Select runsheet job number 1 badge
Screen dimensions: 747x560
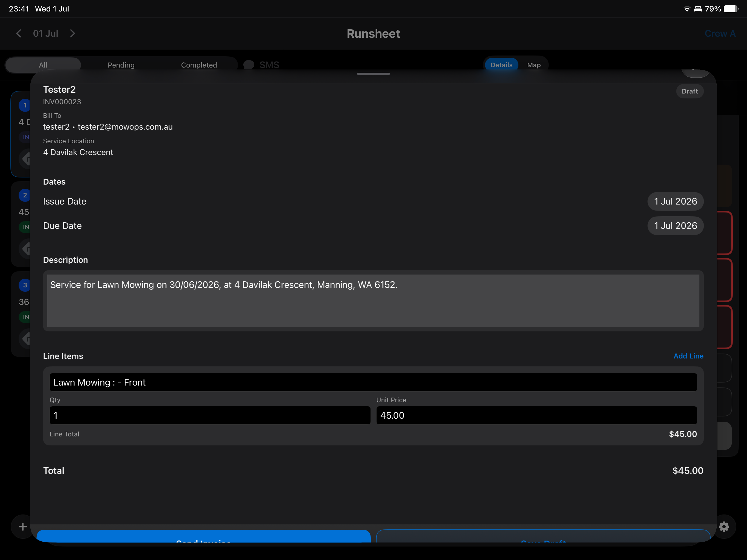[25, 105]
